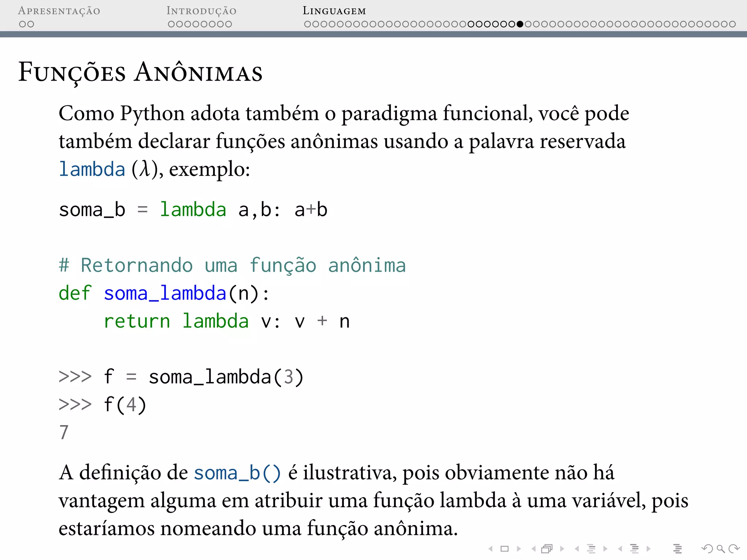Select last slide dot under Linguagem
This screenshot has width=747, height=560.
(x=732, y=24)
